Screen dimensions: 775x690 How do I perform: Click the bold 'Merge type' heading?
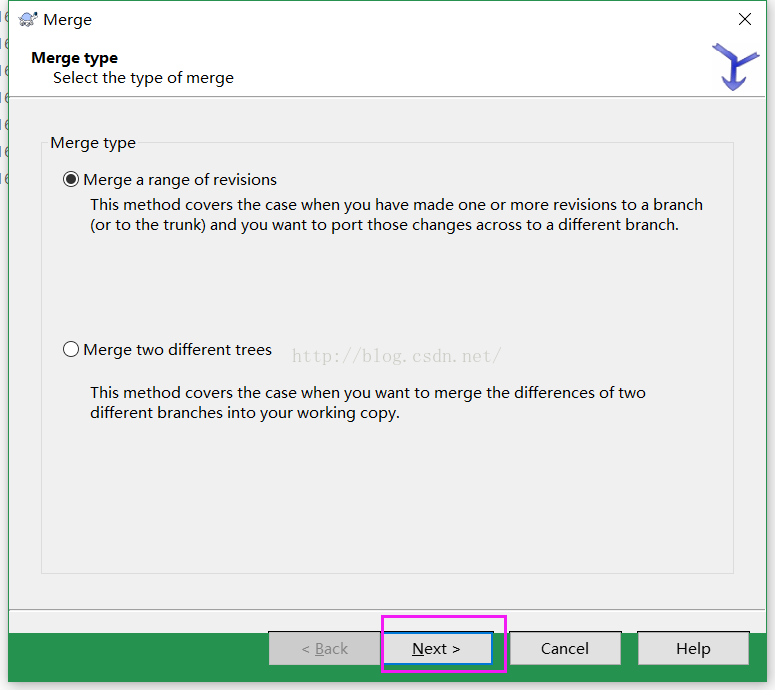[75, 58]
